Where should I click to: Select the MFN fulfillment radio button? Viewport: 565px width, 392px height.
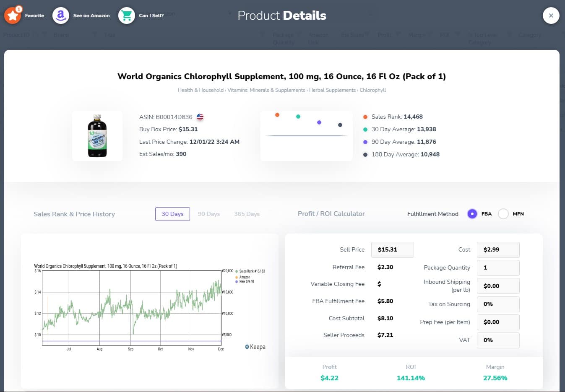pyautogui.click(x=503, y=214)
